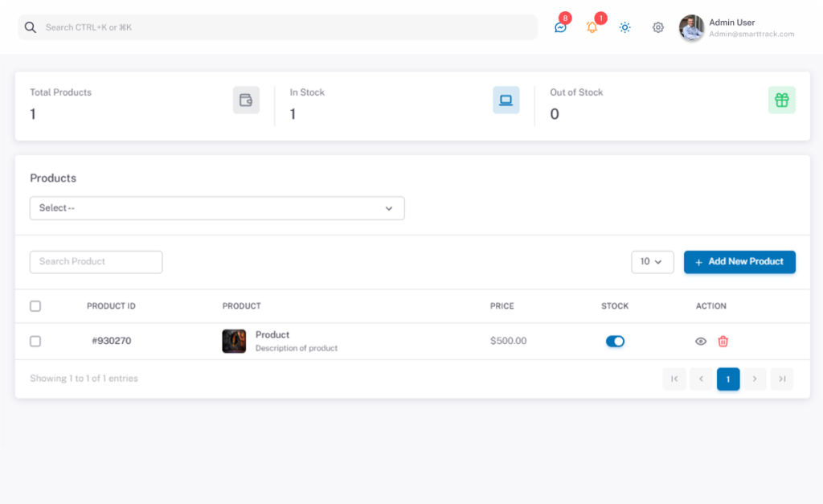The image size is (823, 504).
Task: Sort by the PRODUCT ID column header
Action: pyautogui.click(x=111, y=306)
